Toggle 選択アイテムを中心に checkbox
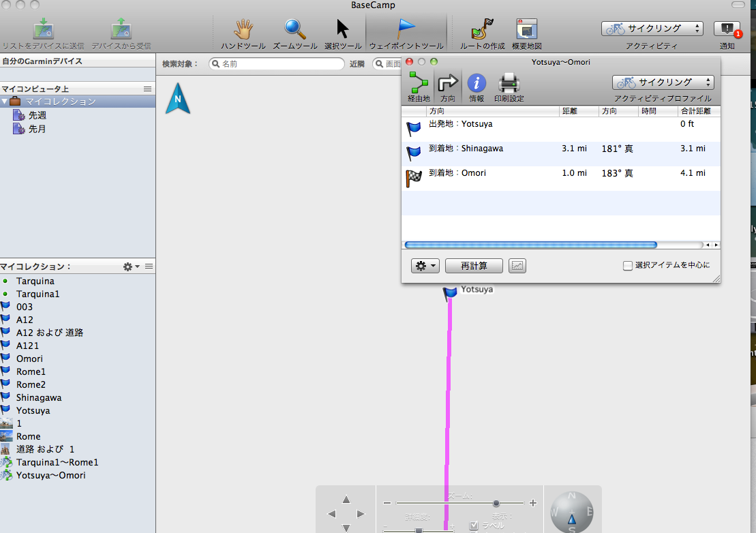756x533 pixels. [x=627, y=266]
